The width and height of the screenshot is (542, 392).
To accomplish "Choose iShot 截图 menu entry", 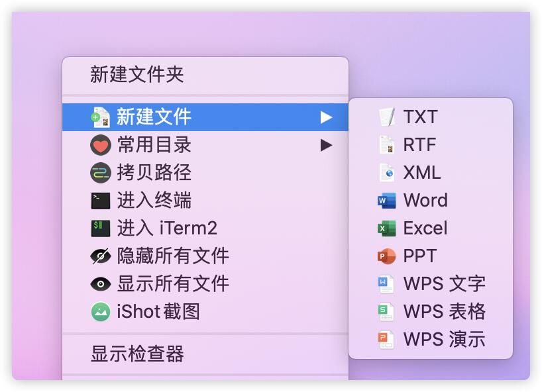I will [205, 312].
